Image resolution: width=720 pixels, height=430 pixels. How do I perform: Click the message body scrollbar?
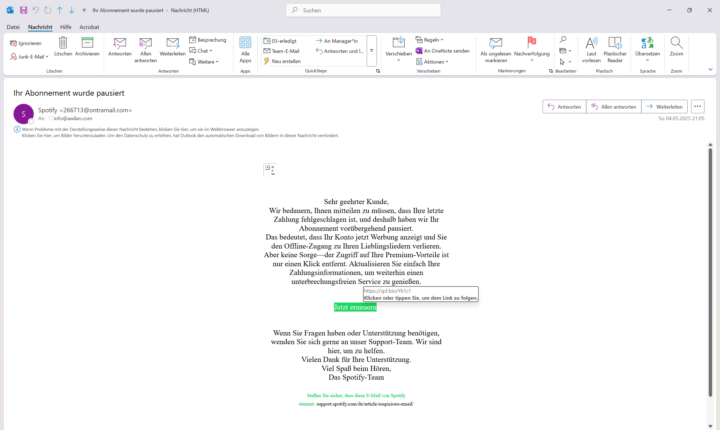pyautogui.click(x=710, y=272)
